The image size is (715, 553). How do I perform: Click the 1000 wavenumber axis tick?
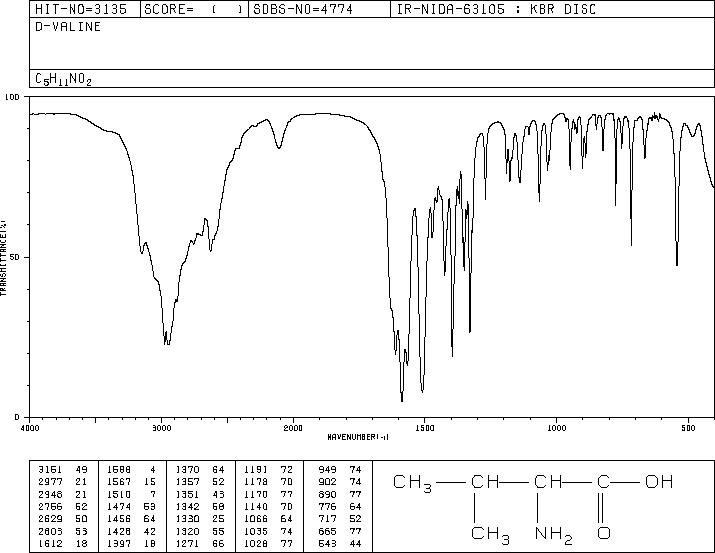pos(557,428)
